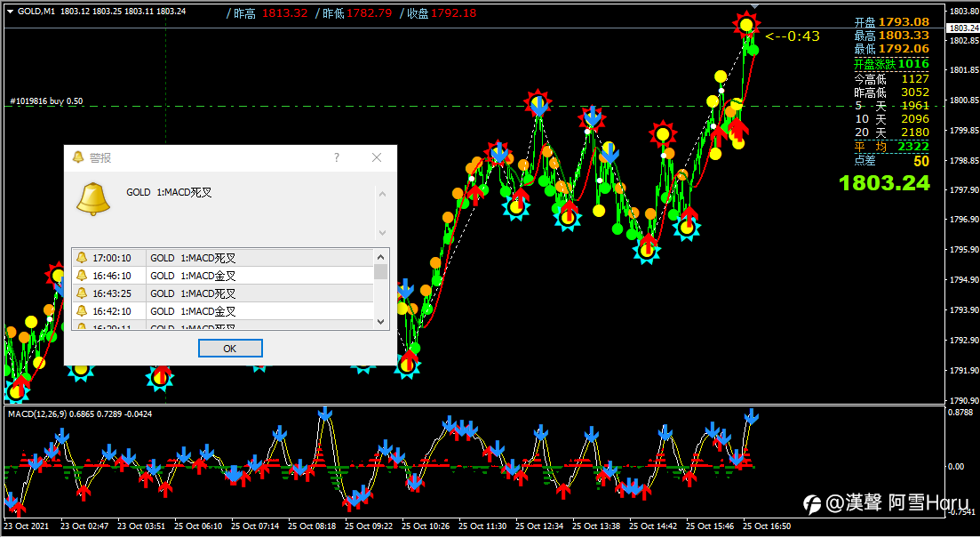Click the 昨高低 3052 info line
980x538 pixels.
click(x=892, y=92)
